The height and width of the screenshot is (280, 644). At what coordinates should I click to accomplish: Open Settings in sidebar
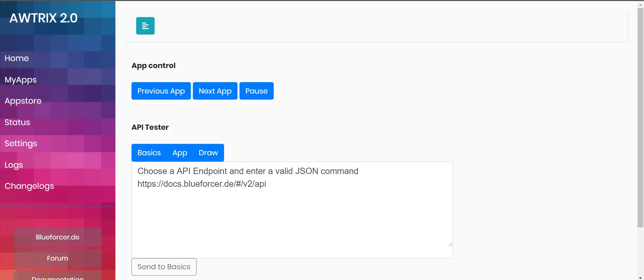tap(21, 144)
